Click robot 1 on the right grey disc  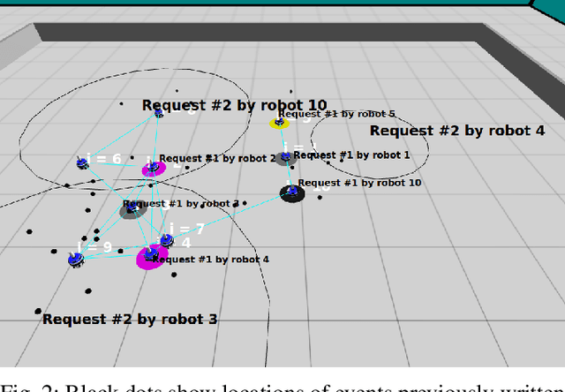coord(285,157)
